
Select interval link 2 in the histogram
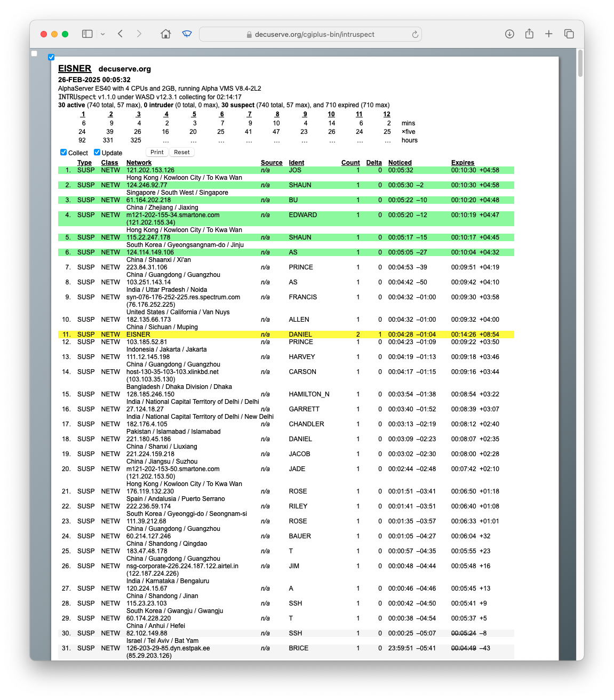pos(110,114)
